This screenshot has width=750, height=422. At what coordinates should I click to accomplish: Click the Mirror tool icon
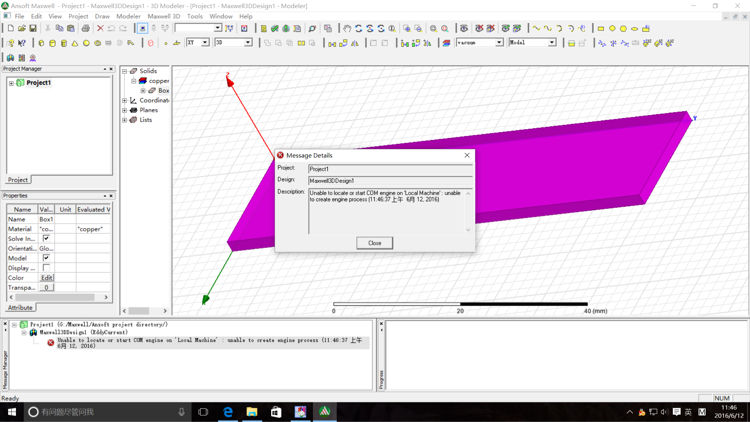pos(355,43)
